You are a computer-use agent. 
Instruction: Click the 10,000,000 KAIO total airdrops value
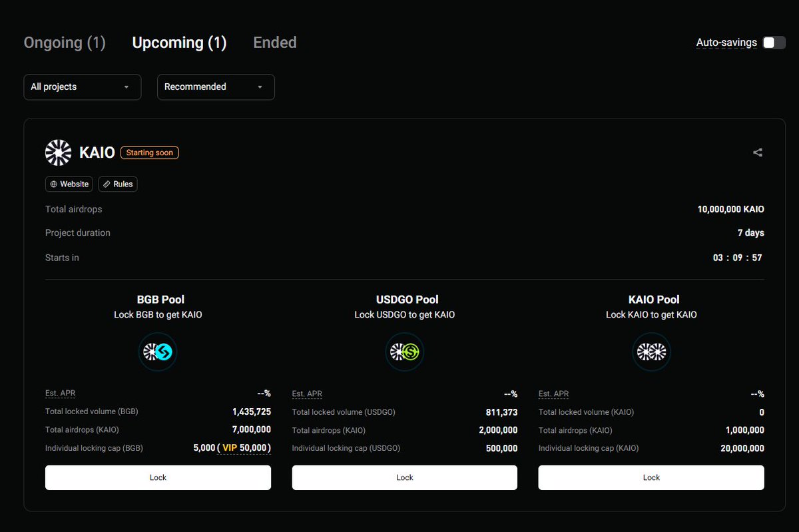[x=731, y=209]
